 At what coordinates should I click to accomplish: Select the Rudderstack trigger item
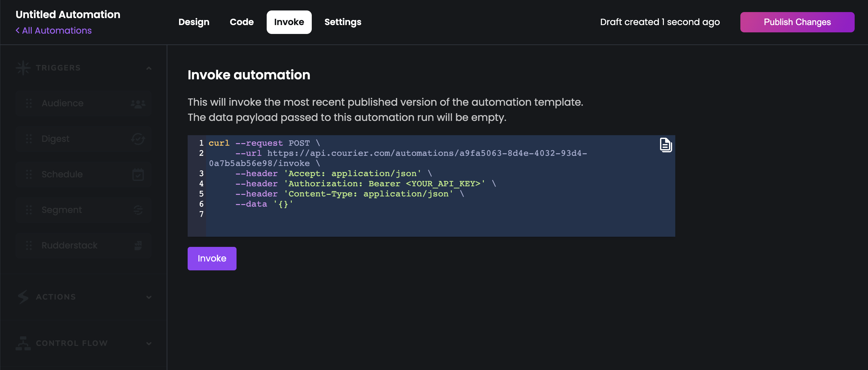tap(83, 245)
